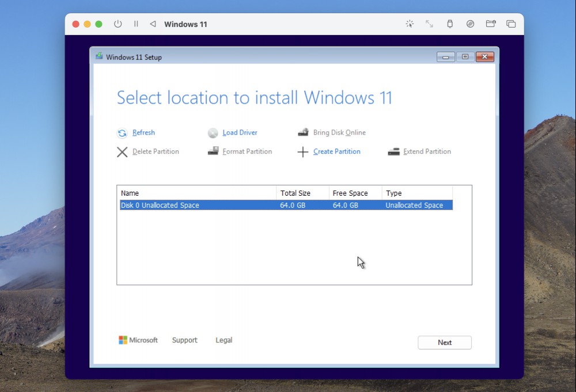
Task: Open the Legal link in footer
Action: pyautogui.click(x=223, y=340)
